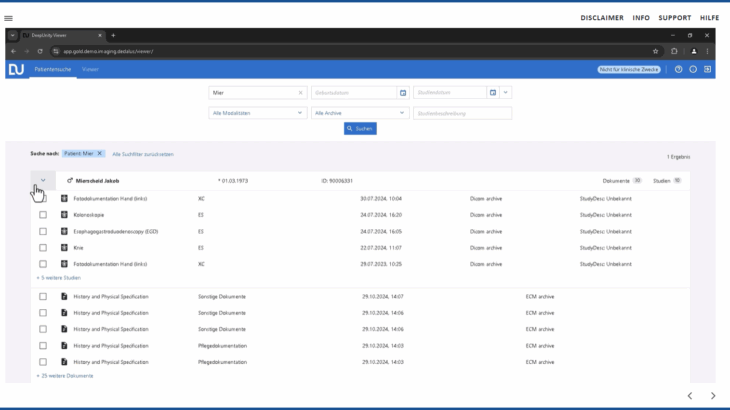Tick the Knie study checkbox

click(43, 247)
